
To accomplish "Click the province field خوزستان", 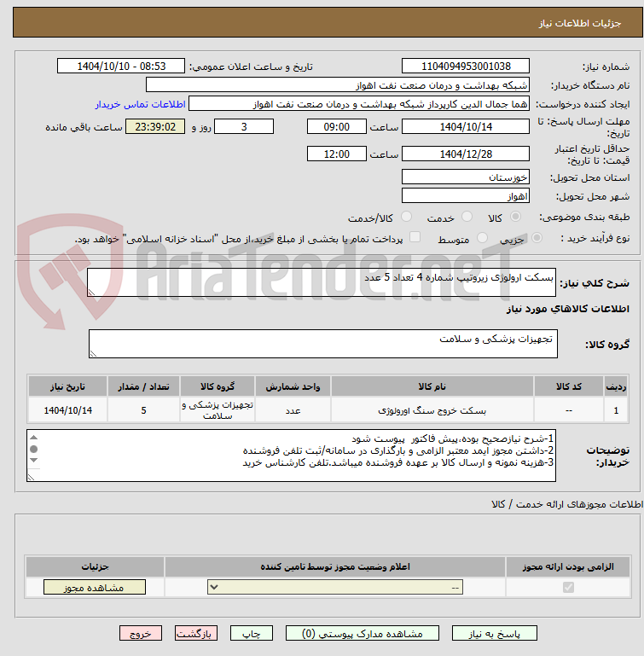I will pyautogui.click(x=466, y=177).
